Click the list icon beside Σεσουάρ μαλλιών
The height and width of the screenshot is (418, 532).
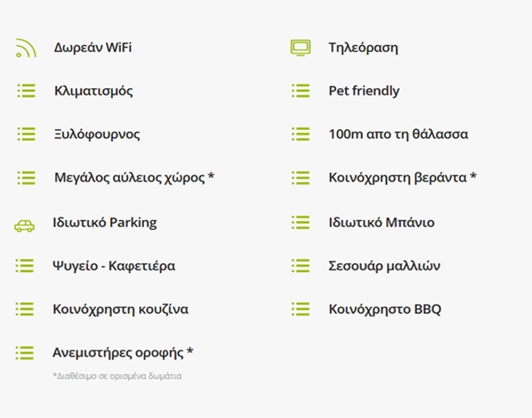pyautogui.click(x=300, y=265)
